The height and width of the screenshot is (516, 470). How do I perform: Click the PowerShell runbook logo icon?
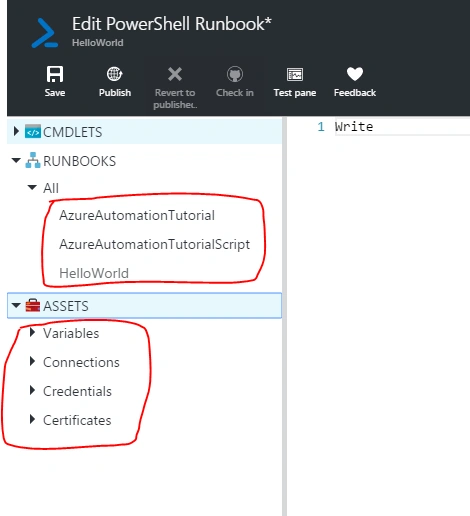click(45, 33)
